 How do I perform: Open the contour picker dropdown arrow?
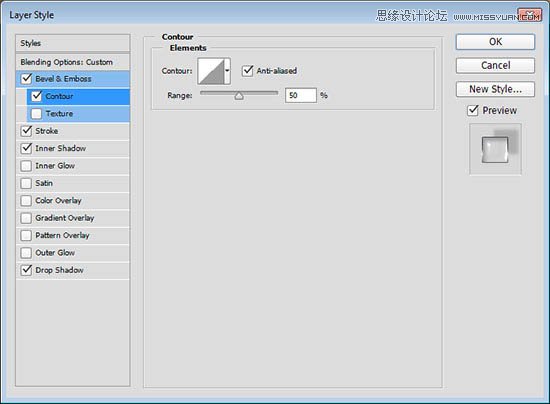227,71
